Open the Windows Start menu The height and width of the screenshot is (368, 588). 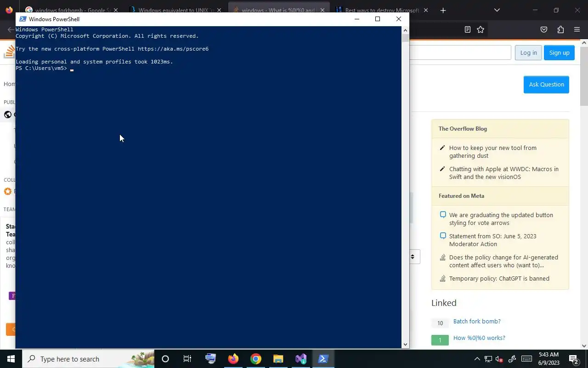(11, 359)
